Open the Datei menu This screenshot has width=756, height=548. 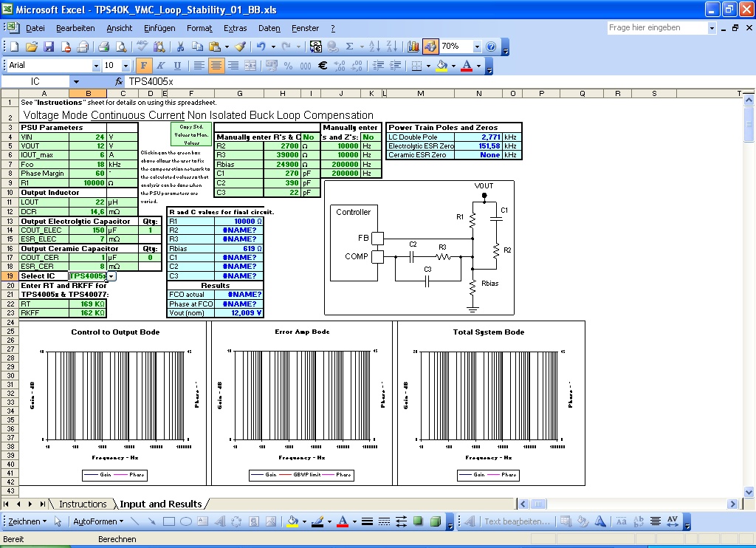[x=35, y=29]
